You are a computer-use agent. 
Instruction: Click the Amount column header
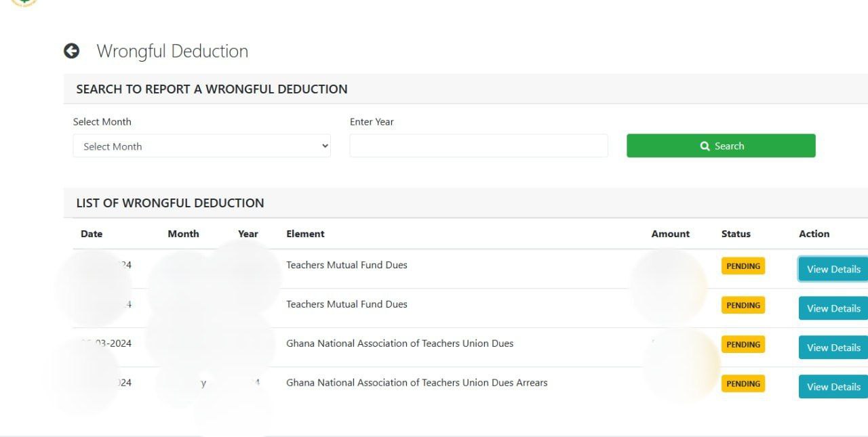point(671,234)
